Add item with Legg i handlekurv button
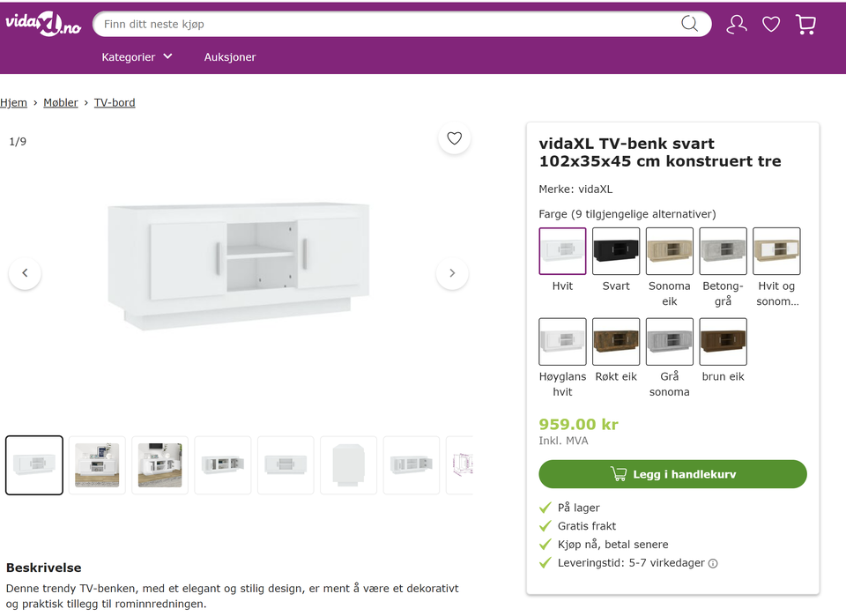846x616 pixels. click(672, 474)
